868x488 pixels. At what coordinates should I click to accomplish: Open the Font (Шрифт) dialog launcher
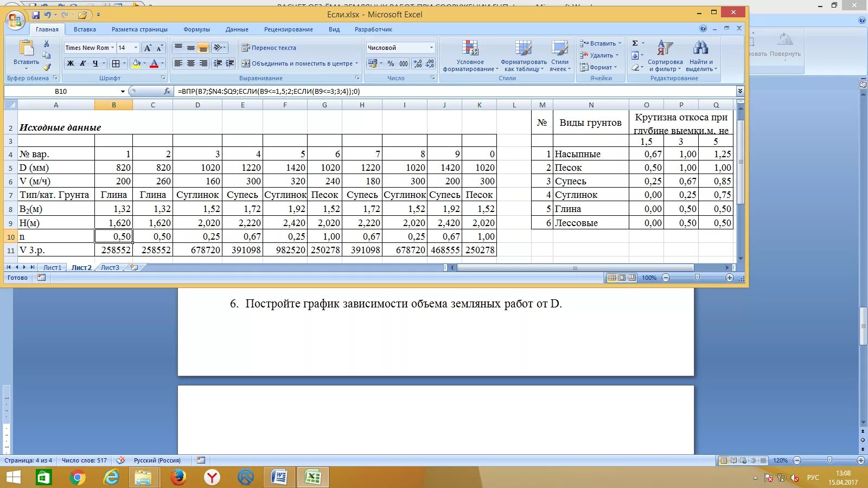[x=163, y=78]
